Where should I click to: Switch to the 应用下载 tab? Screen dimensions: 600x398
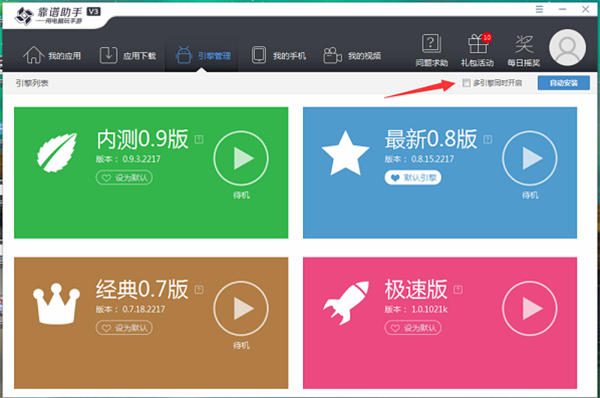point(128,55)
